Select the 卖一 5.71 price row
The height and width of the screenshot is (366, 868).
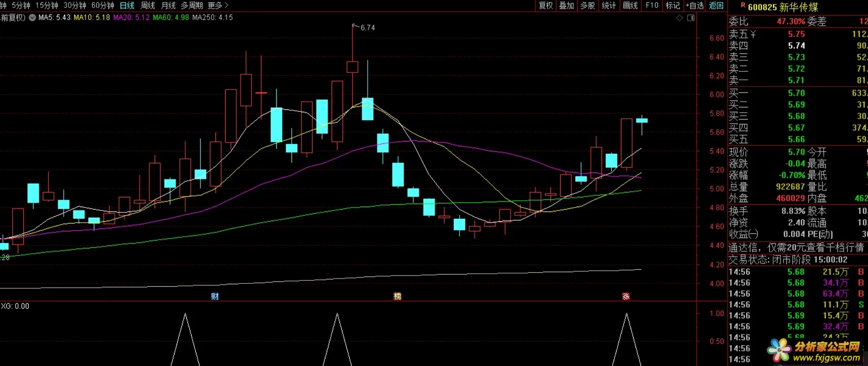(x=797, y=80)
